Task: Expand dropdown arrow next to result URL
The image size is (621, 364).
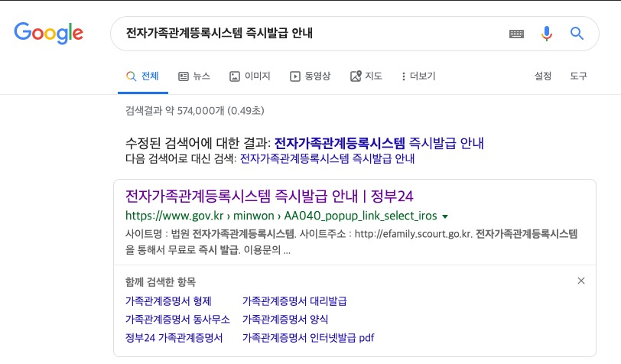Action: 445,216
